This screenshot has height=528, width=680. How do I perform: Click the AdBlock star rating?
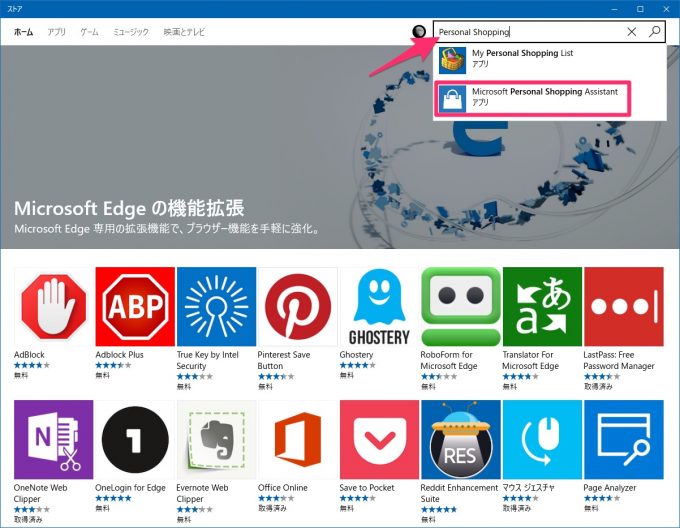(x=32, y=365)
